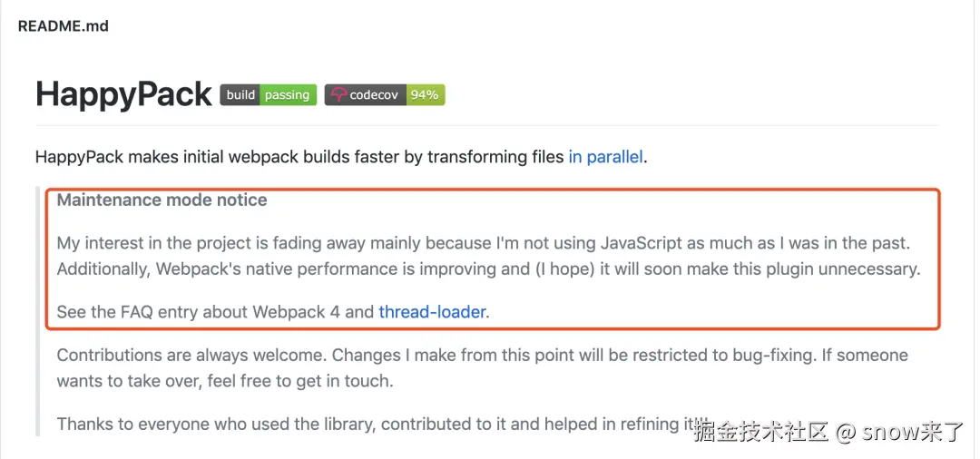Open the "in parallel" link
Viewport: 980px width, 459px height.
(x=605, y=157)
